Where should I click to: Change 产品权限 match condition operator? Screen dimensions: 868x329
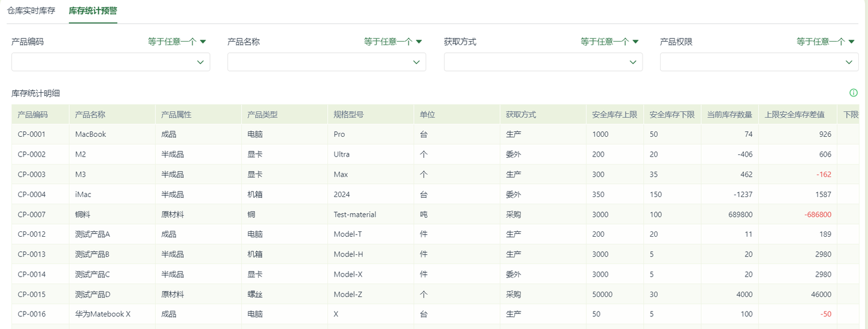point(825,42)
